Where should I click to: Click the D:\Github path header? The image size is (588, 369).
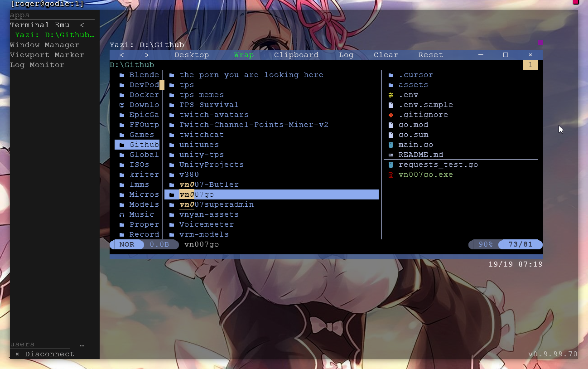[132, 65]
